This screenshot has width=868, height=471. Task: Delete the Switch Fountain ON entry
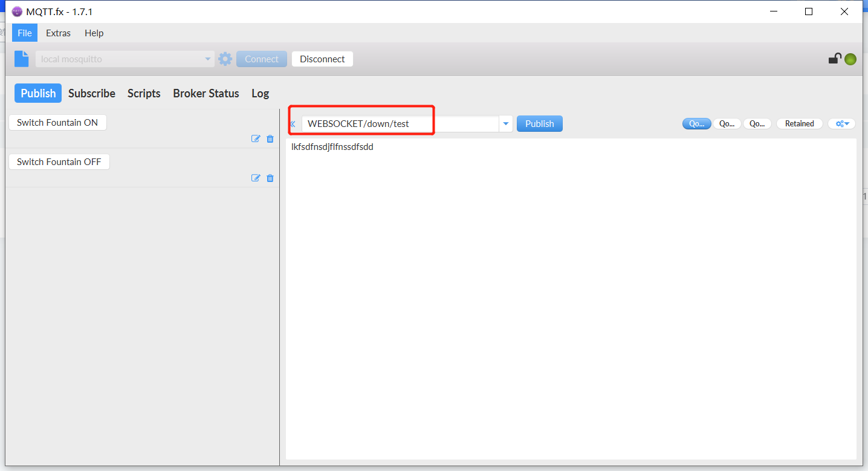click(x=270, y=138)
